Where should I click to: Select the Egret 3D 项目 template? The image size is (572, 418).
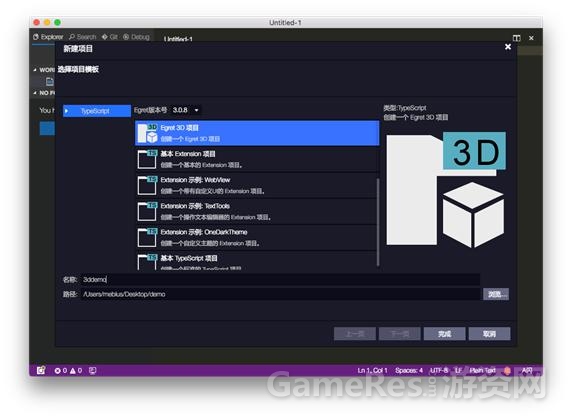pyautogui.click(x=257, y=133)
